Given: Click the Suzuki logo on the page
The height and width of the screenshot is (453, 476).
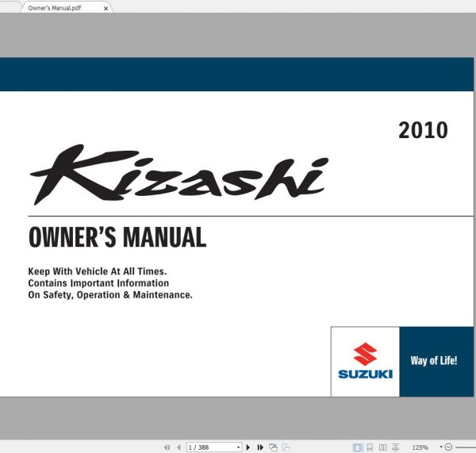Looking at the screenshot, I should pos(365,361).
